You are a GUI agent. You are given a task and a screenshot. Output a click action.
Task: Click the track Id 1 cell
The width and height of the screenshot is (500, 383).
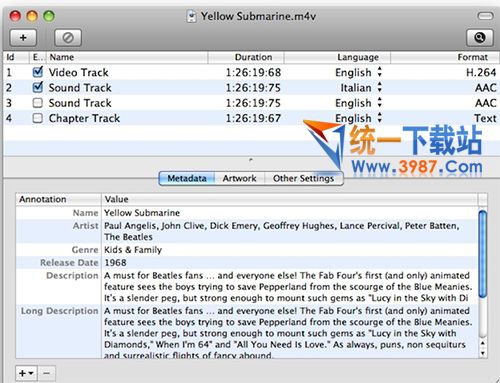tap(9, 72)
